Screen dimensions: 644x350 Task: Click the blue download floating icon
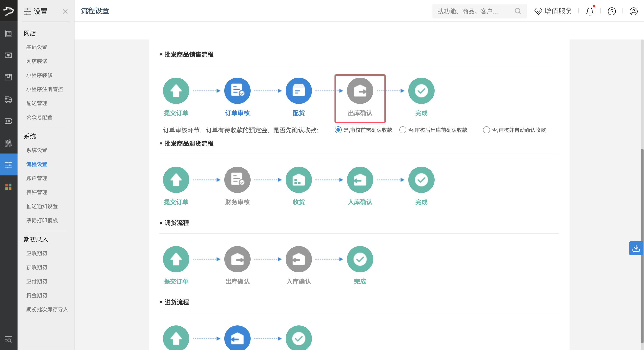click(x=636, y=248)
